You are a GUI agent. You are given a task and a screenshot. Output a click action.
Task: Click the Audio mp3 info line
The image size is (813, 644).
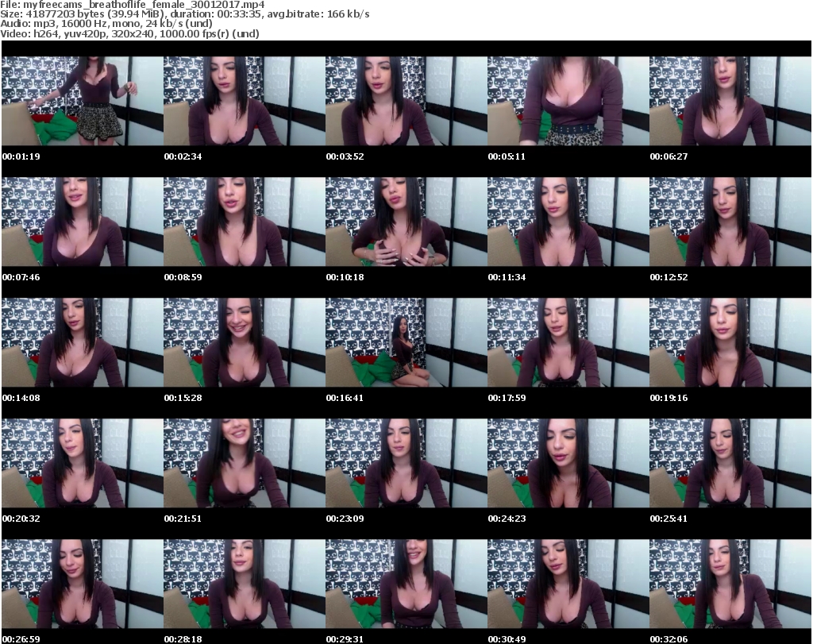click(107, 24)
